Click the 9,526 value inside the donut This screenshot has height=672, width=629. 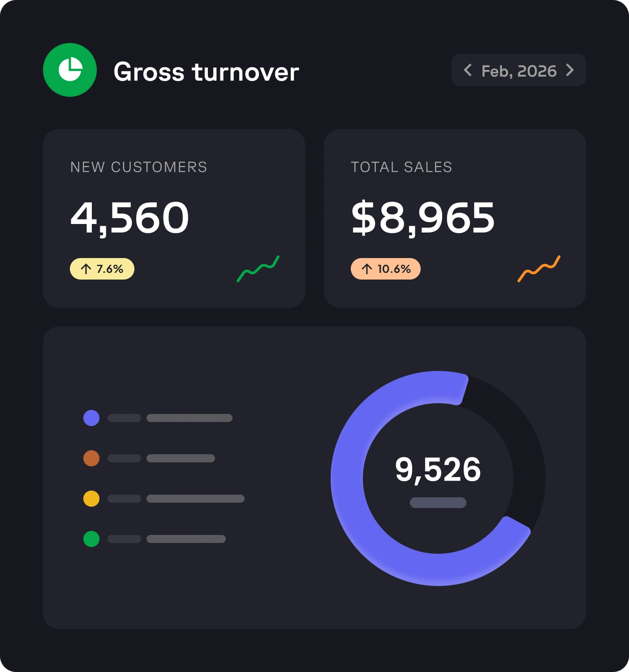click(x=438, y=470)
